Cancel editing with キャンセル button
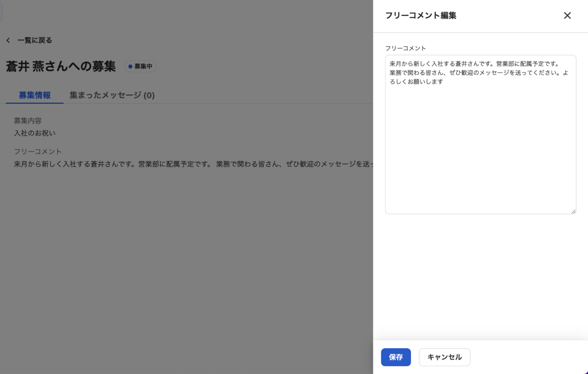 pyautogui.click(x=444, y=357)
